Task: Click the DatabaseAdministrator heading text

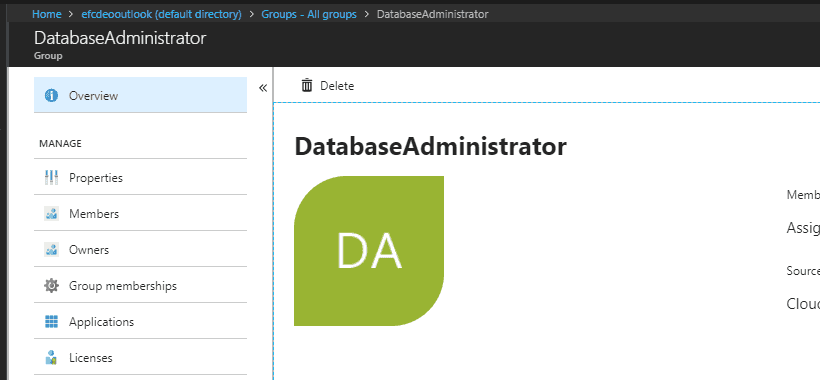Action: tap(430, 147)
